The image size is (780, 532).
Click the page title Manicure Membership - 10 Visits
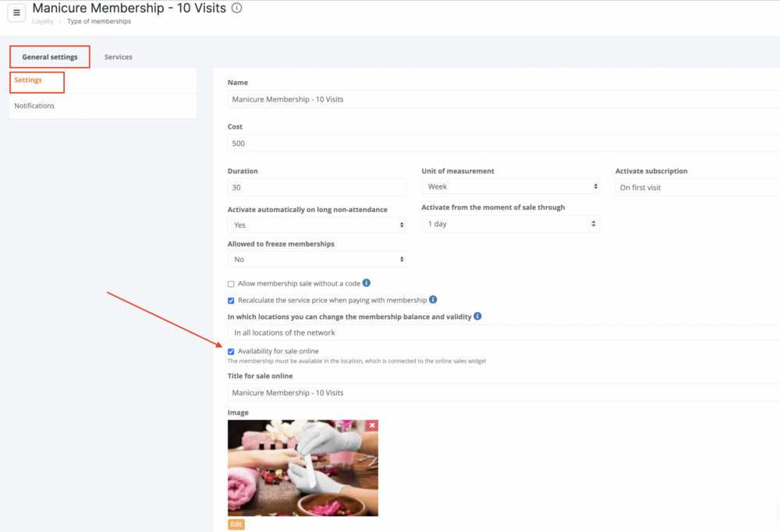click(129, 8)
